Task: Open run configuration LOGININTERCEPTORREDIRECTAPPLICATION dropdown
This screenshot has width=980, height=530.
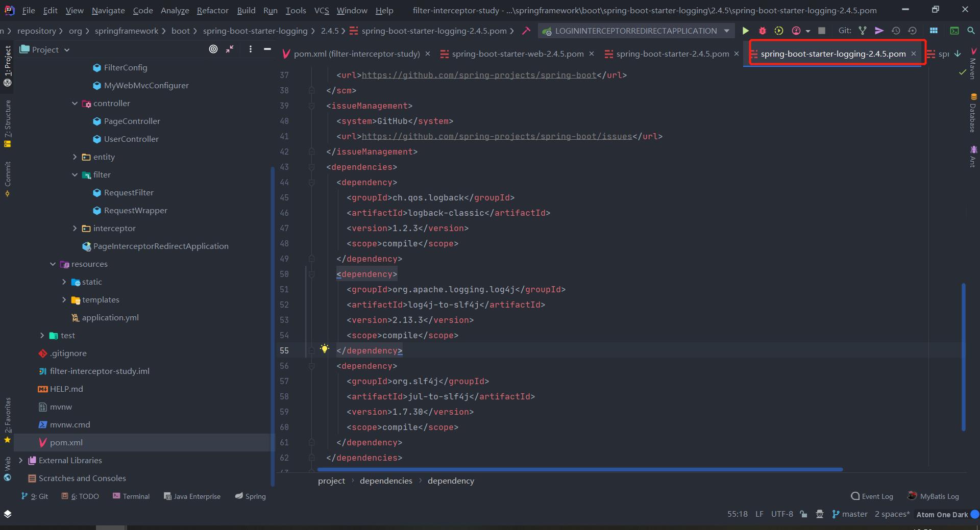Action: coord(636,31)
